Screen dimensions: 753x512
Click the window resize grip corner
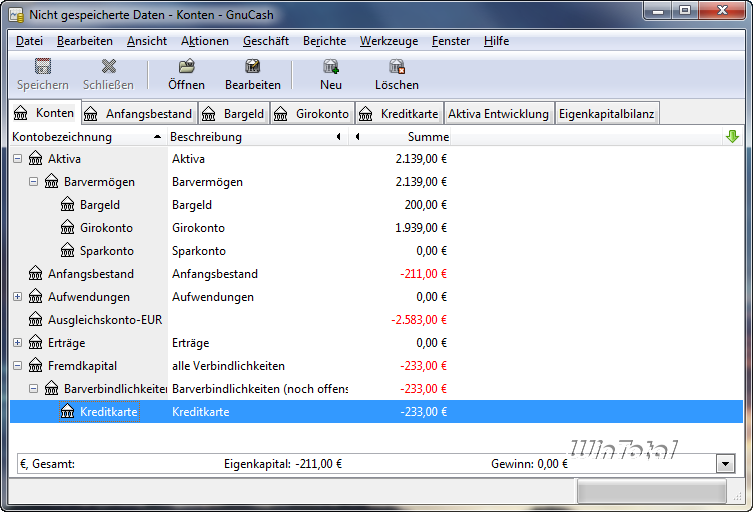(x=737, y=497)
